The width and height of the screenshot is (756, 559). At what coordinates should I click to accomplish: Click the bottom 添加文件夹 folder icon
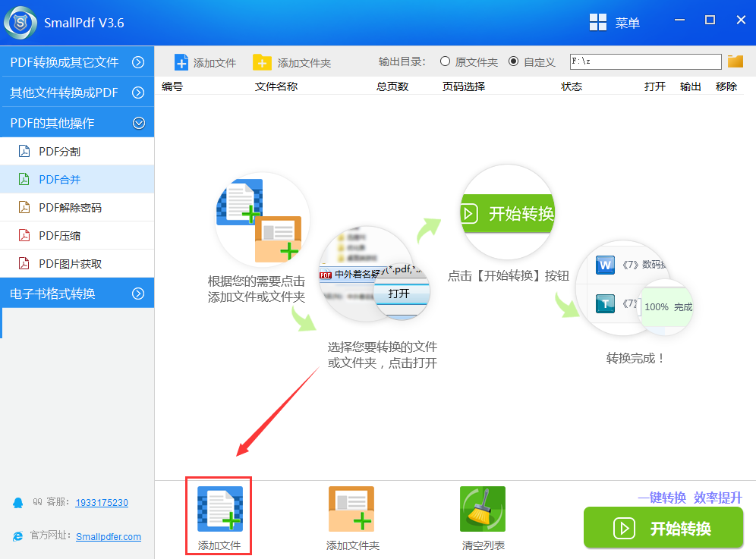(x=351, y=509)
